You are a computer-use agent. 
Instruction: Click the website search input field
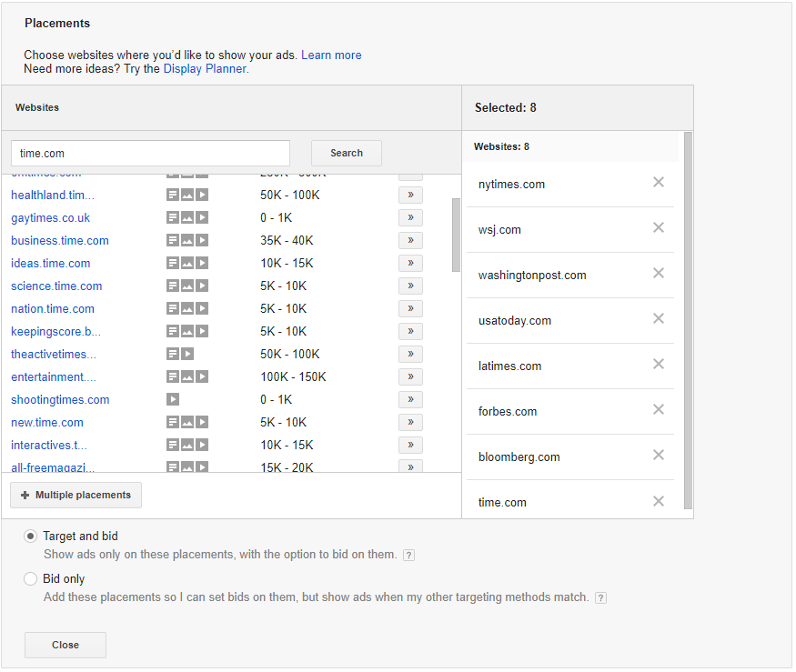point(150,154)
